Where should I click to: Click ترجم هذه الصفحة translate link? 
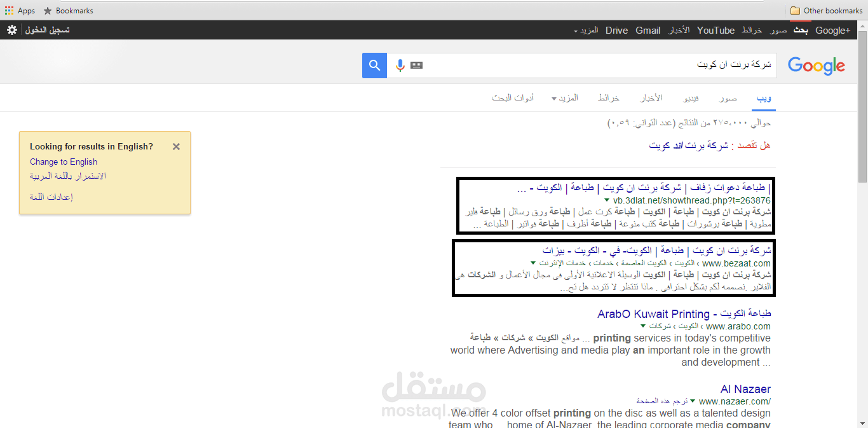tap(662, 401)
